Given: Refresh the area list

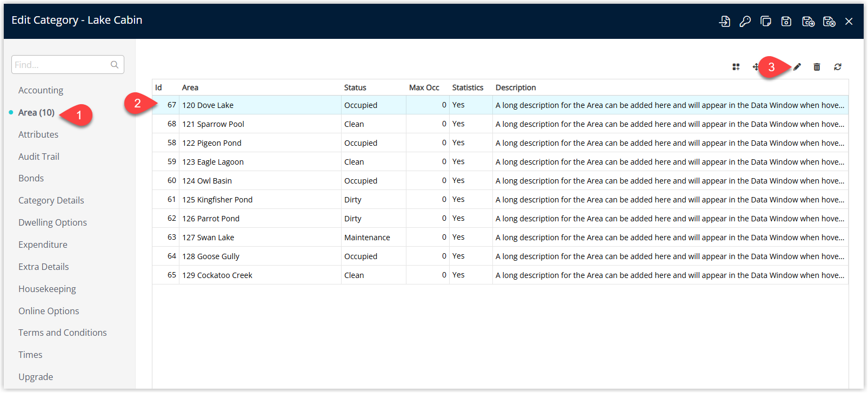Looking at the screenshot, I should [838, 67].
